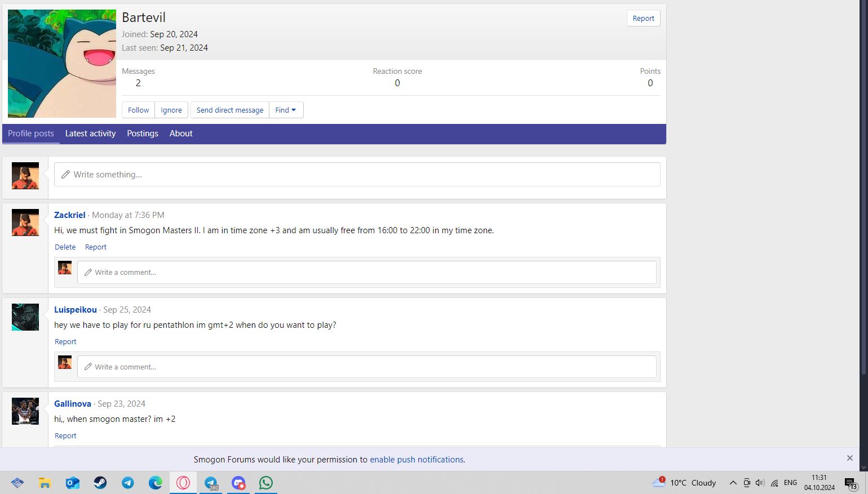
Task: Open the first Telegram taskbar icon
Action: [128, 483]
